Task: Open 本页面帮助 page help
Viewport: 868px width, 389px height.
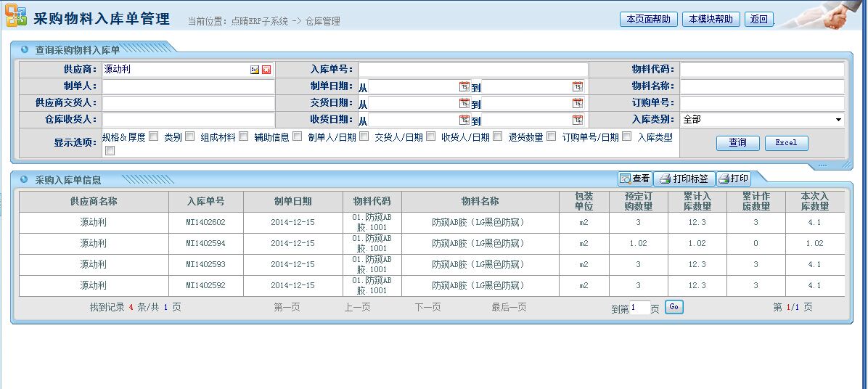Action: [649, 20]
